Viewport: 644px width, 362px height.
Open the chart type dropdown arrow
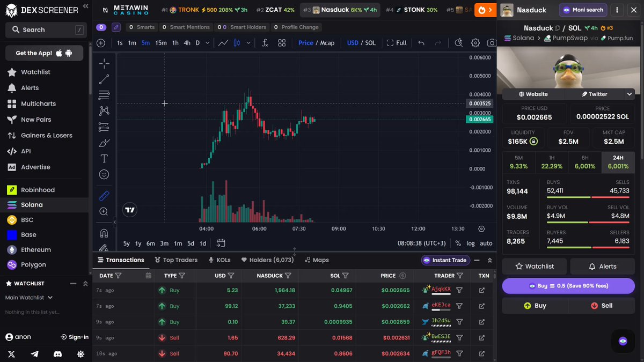[248, 43]
